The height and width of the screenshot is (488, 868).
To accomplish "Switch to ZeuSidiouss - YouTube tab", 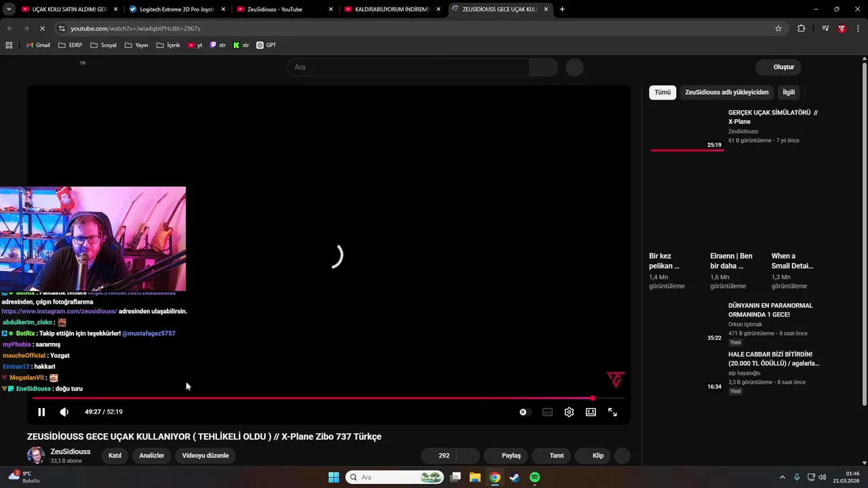I will 284,9.
